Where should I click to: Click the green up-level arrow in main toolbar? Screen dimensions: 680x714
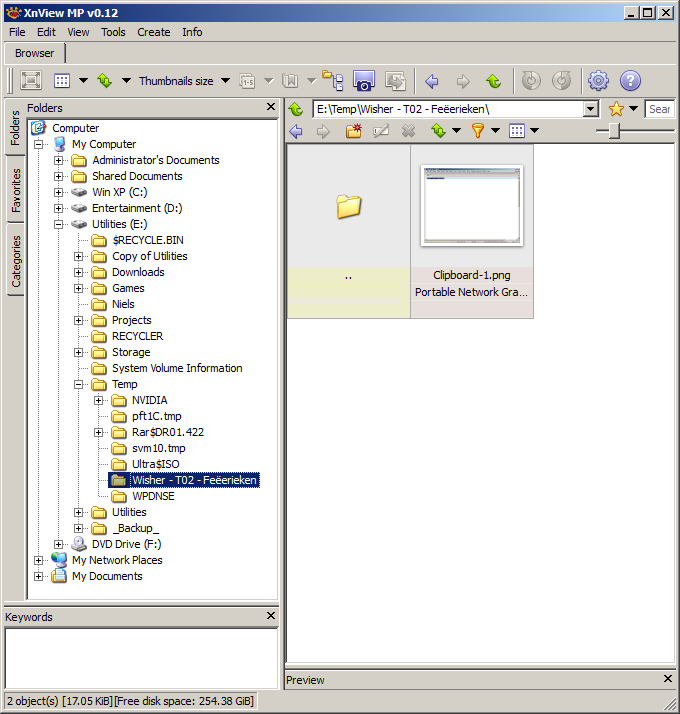[494, 81]
